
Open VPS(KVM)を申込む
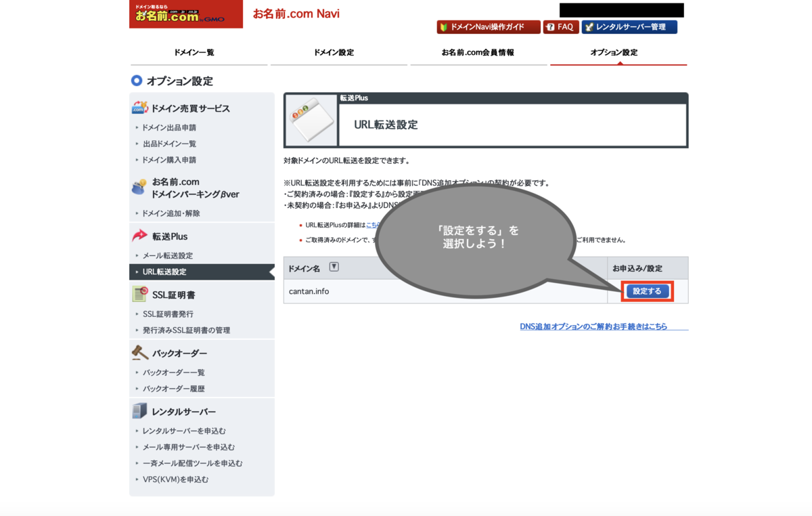tap(175, 479)
